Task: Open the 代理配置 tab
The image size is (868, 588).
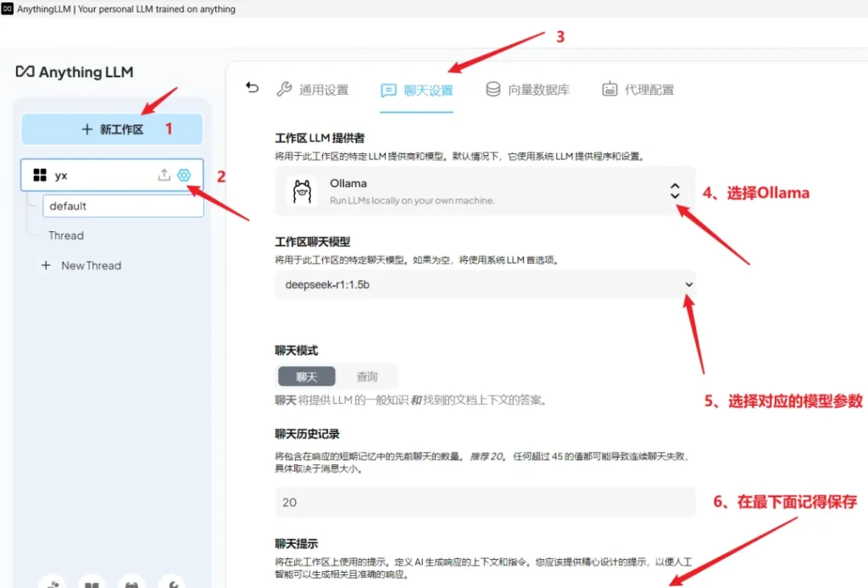Action: click(x=637, y=90)
